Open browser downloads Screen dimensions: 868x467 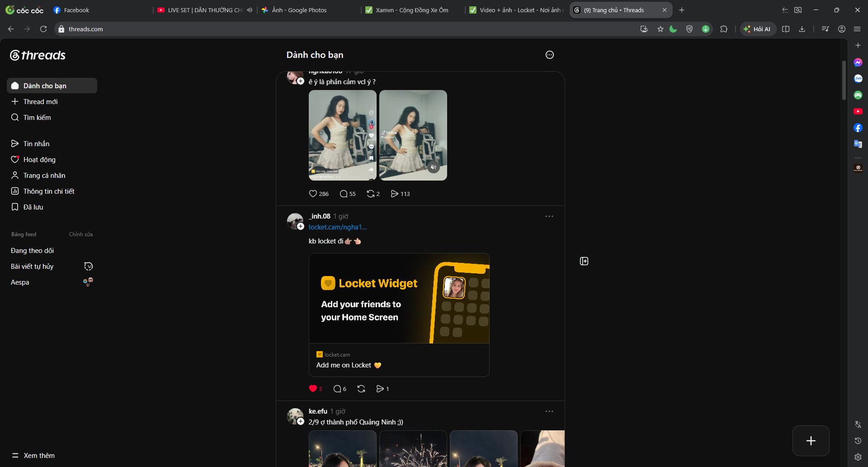pyautogui.click(x=802, y=29)
